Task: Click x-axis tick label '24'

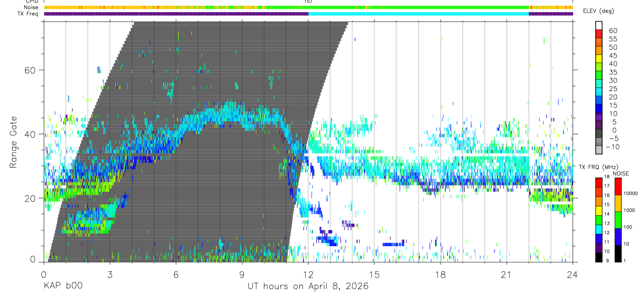Action: (x=573, y=274)
